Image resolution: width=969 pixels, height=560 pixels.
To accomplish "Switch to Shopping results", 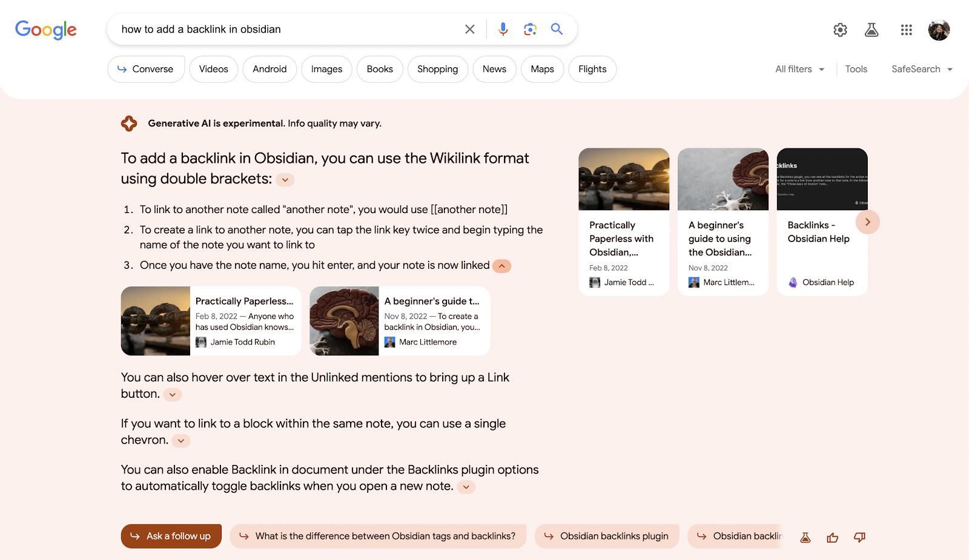I will [437, 69].
